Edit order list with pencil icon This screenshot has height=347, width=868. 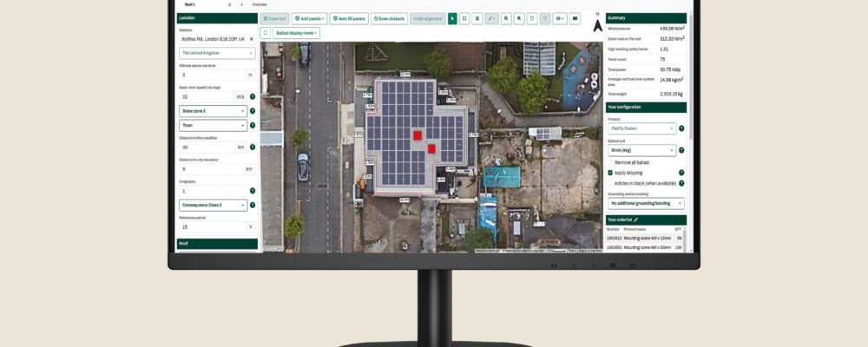pos(635,220)
